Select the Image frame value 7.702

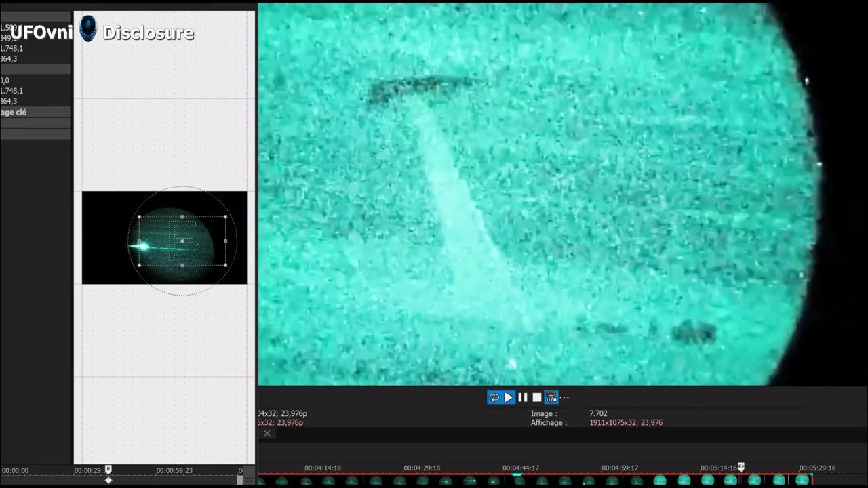[598, 413]
